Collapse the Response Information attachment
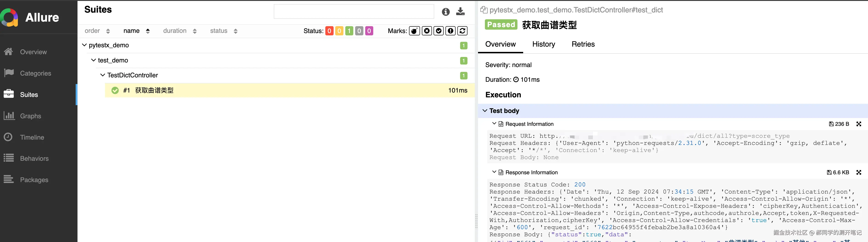This screenshot has height=242, width=868. tap(494, 172)
